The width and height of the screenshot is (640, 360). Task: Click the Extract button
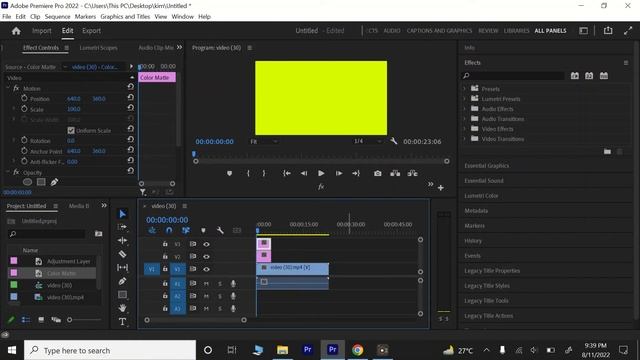[x=412, y=173]
